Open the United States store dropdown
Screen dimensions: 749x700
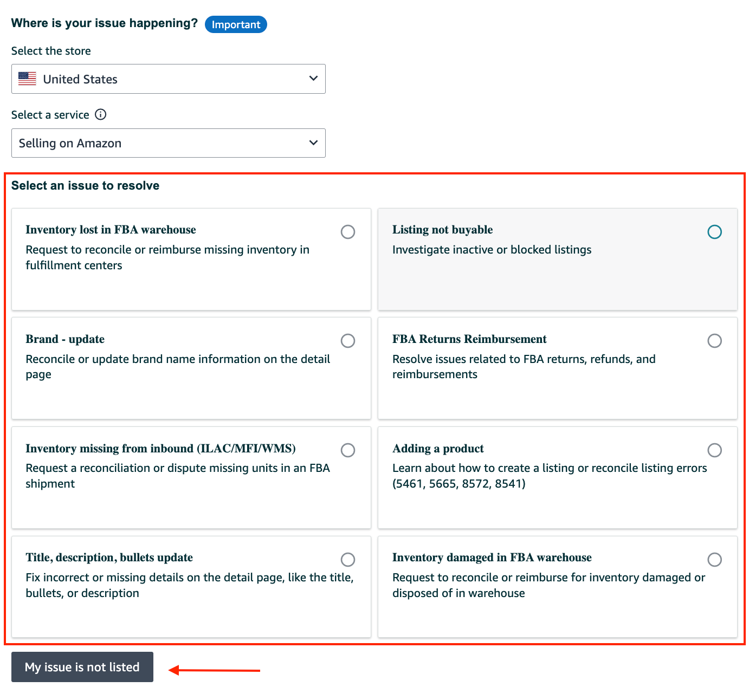tap(169, 79)
